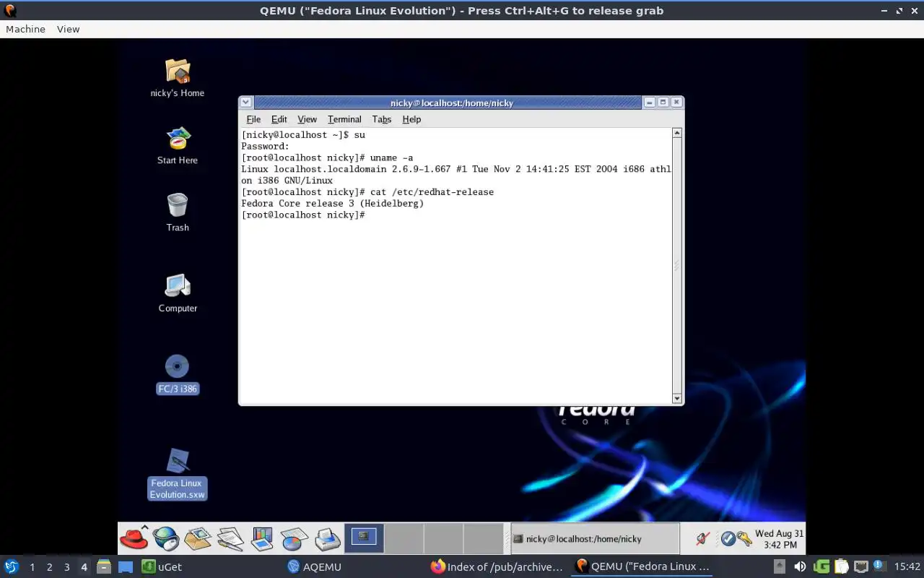Image resolution: width=924 pixels, height=578 pixels.
Task: Click the terminal title bar nicky@localhost:/home/nicky
Action: click(x=451, y=103)
